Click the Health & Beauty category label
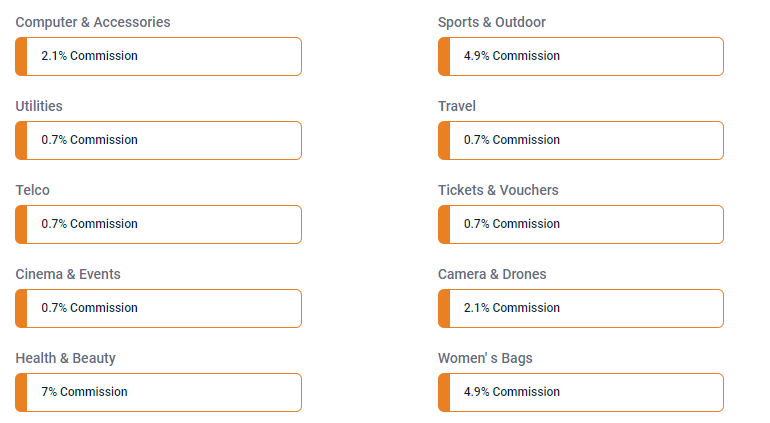770x423 pixels. [65, 358]
